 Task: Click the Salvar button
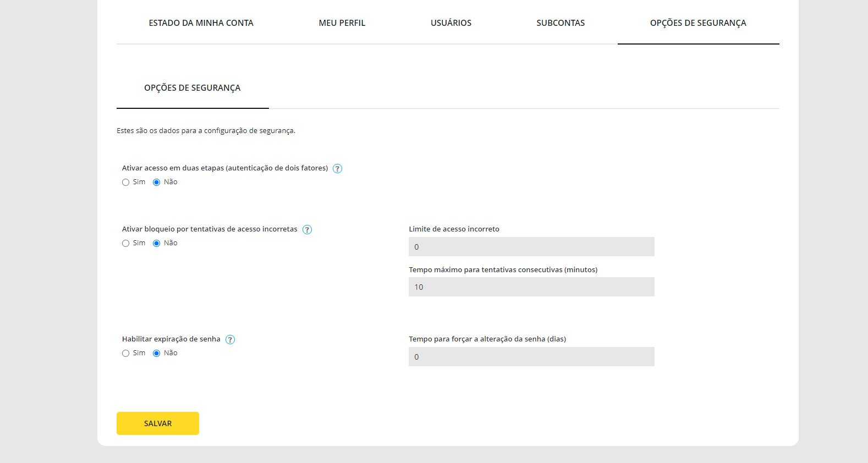click(158, 423)
